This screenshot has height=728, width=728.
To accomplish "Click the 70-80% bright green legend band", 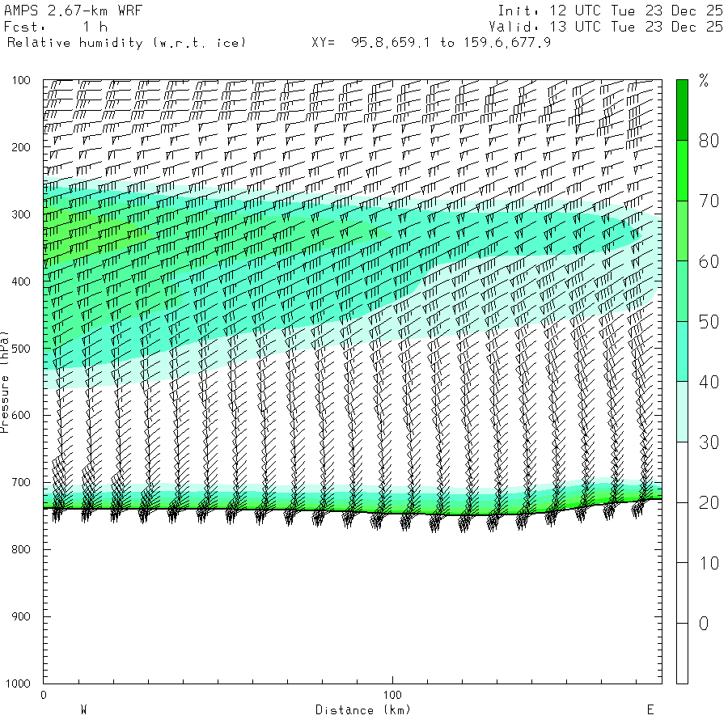I will pos(682,171).
